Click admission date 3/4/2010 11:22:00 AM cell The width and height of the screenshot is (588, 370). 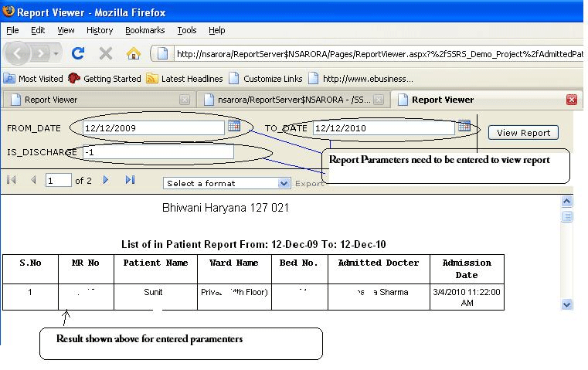(x=467, y=297)
